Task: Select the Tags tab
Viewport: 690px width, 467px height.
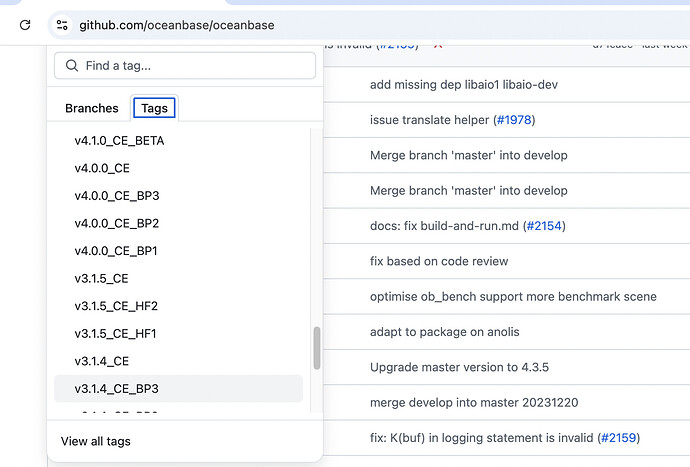Action: coord(154,108)
